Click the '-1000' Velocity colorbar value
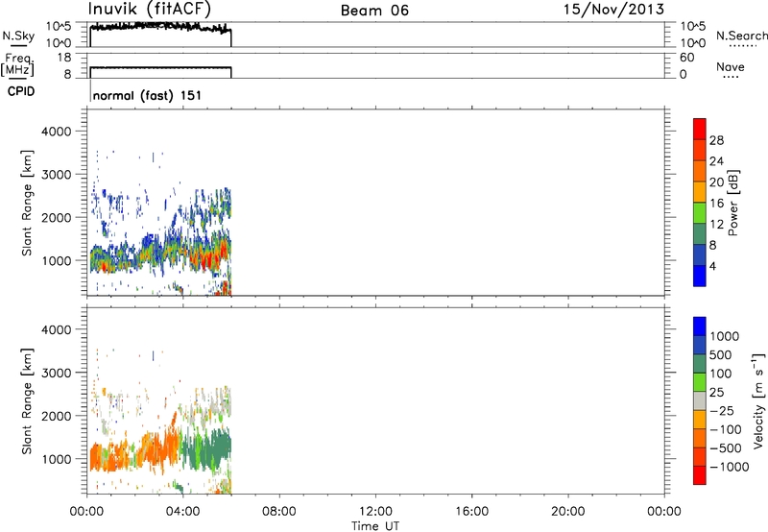Image resolution: width=768 pixels, height=532 pixels. point(730,467)
